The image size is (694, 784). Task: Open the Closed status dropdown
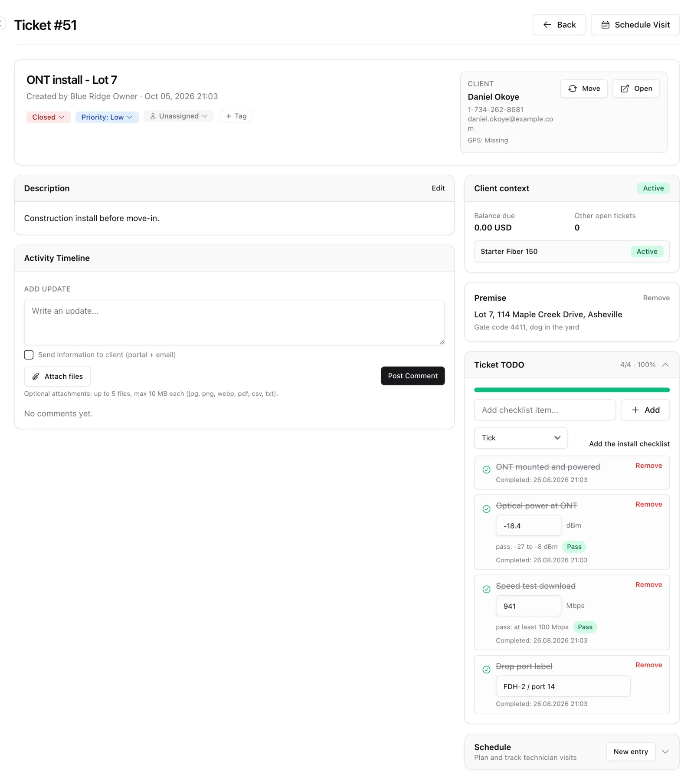[48, 117]
